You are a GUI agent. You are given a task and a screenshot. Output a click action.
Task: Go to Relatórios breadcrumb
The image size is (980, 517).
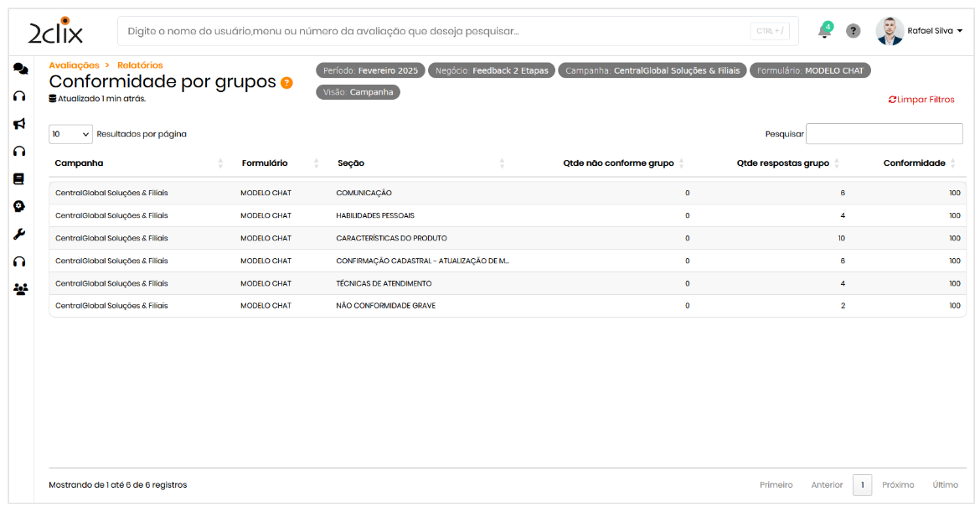tap(140, 65)
